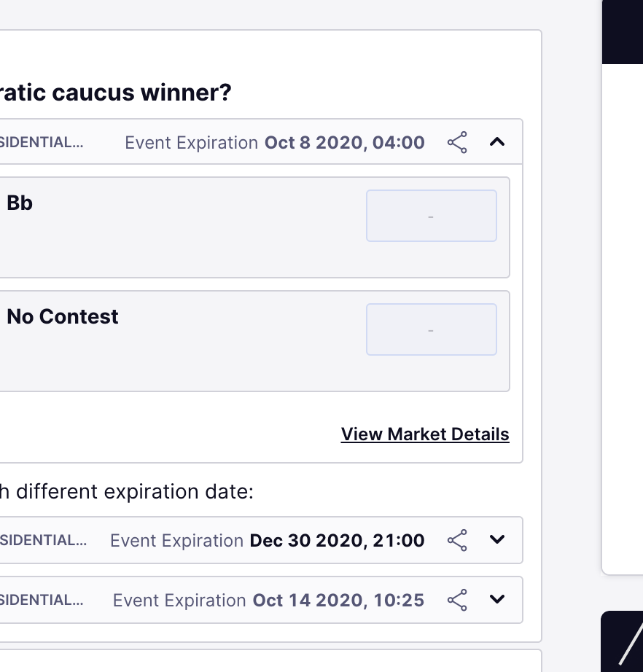The image size is (643, 672).
Task: Click category label on Oct 8 market header
Action: click(42, 142)
